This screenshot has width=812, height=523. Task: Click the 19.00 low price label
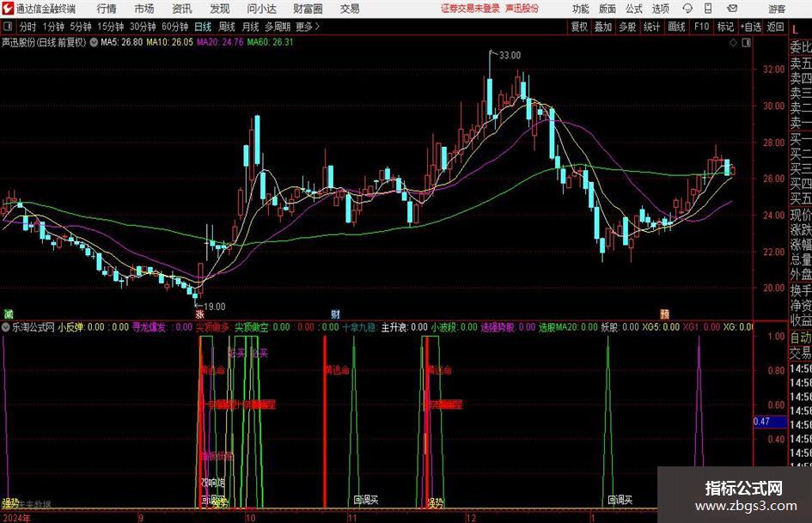pyautogui.click(x=215, y=307)
